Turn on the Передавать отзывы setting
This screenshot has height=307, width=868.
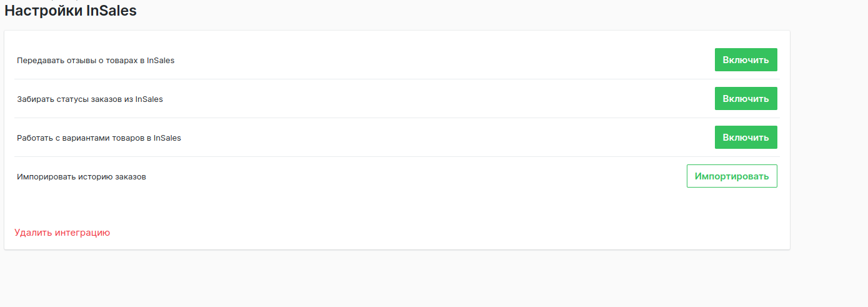click(x=746, y=60)
